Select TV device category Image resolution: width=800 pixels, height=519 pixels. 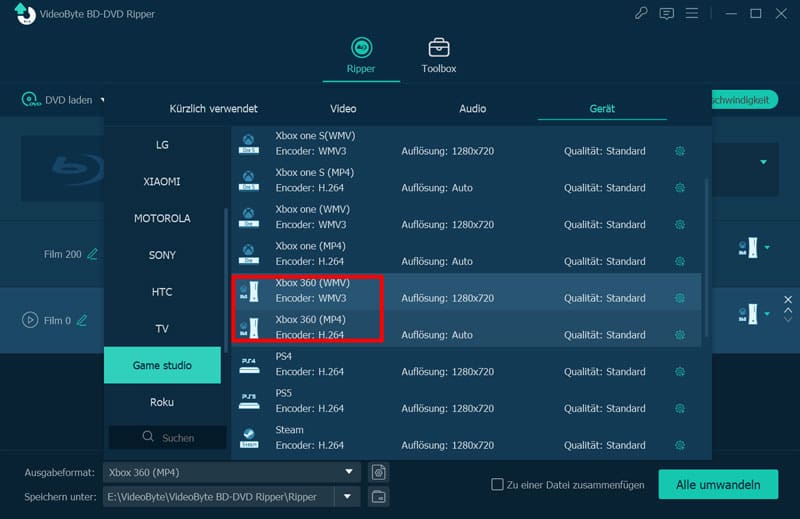(162, 329)
